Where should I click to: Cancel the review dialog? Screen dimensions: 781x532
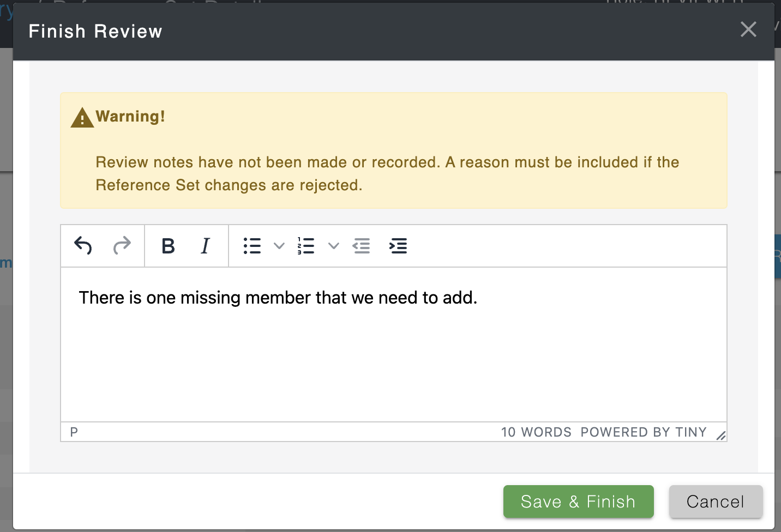pyautogui.click(x=715, y=501)
